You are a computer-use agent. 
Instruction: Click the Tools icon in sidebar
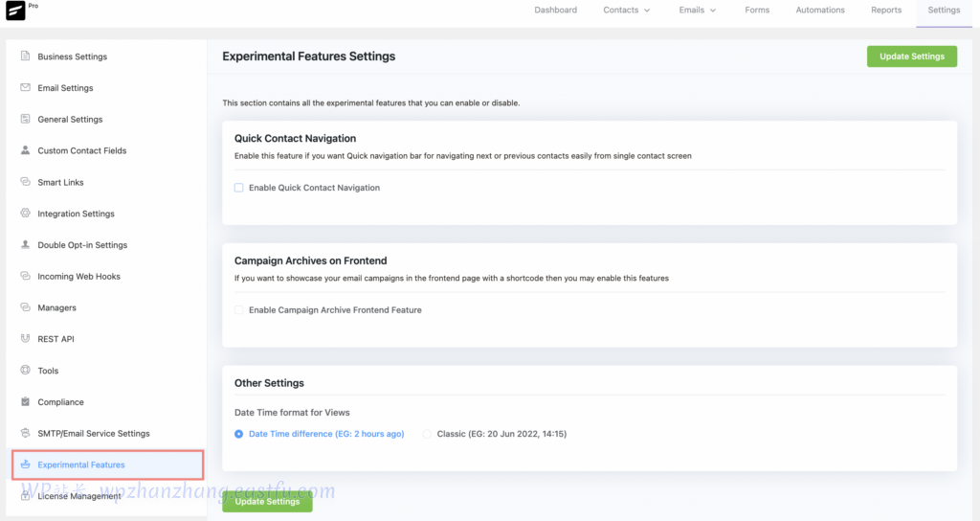[x=26, y=371]
